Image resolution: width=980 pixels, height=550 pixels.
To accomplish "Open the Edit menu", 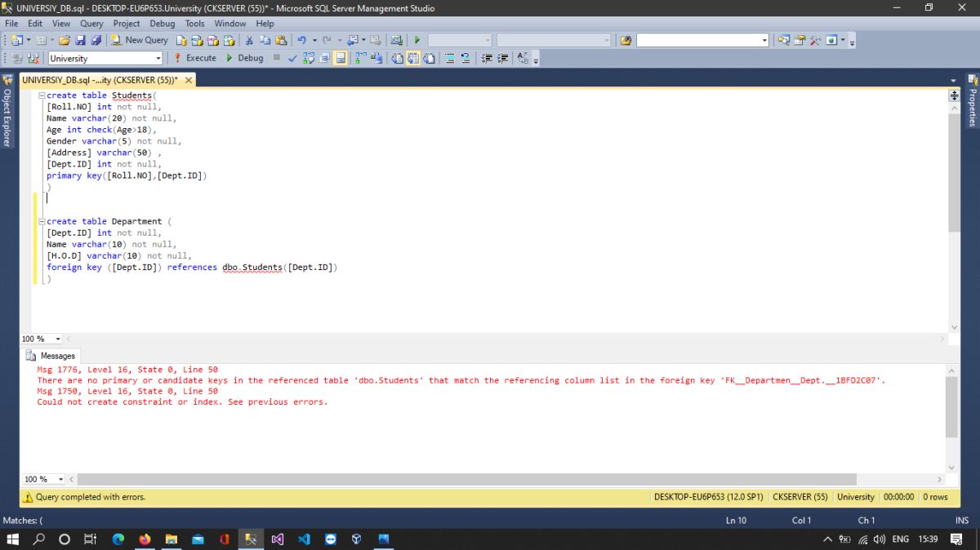I will [x=35, y=24].
